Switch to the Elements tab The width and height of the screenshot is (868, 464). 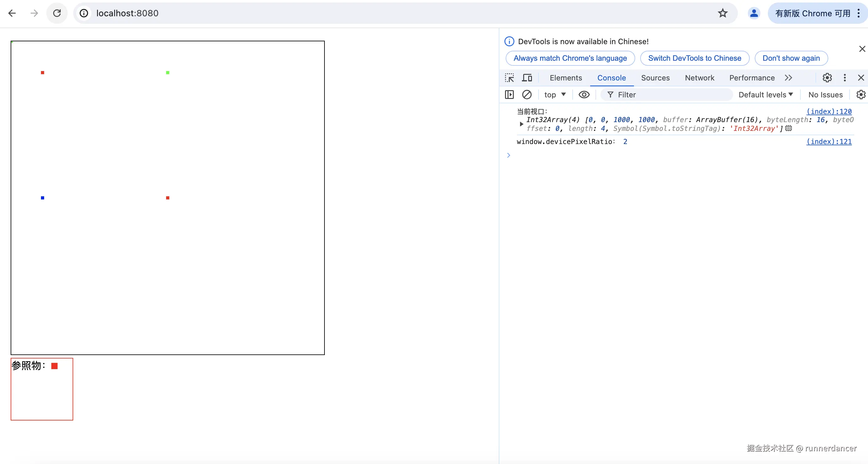[x=565, y=78]
